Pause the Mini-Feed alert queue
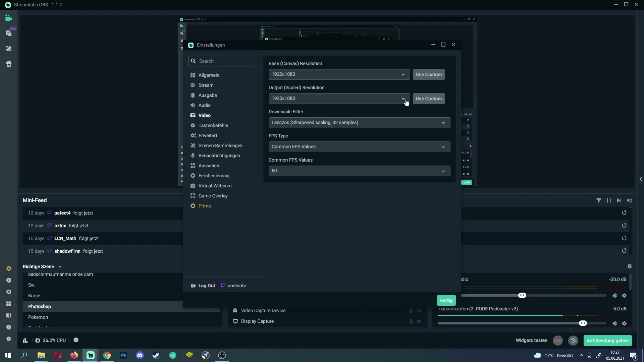Viewport: 644px width, 362px height. [609, 200]
